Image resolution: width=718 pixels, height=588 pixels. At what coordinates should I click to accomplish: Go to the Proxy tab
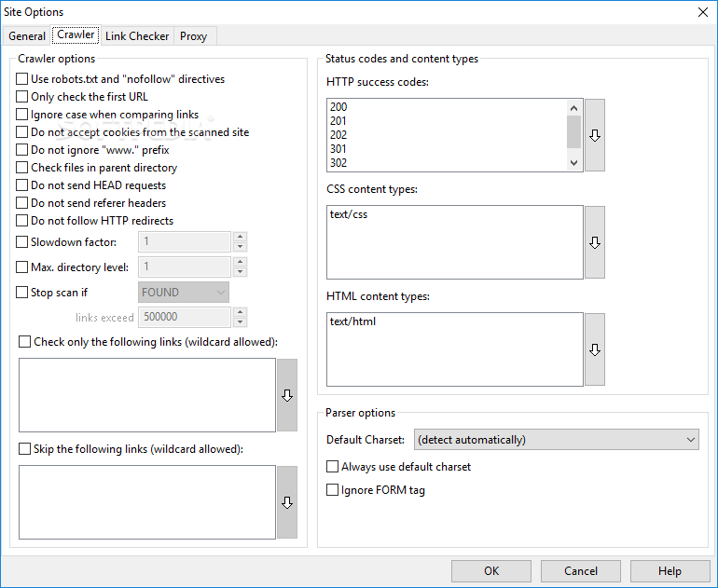click(193, 36)
